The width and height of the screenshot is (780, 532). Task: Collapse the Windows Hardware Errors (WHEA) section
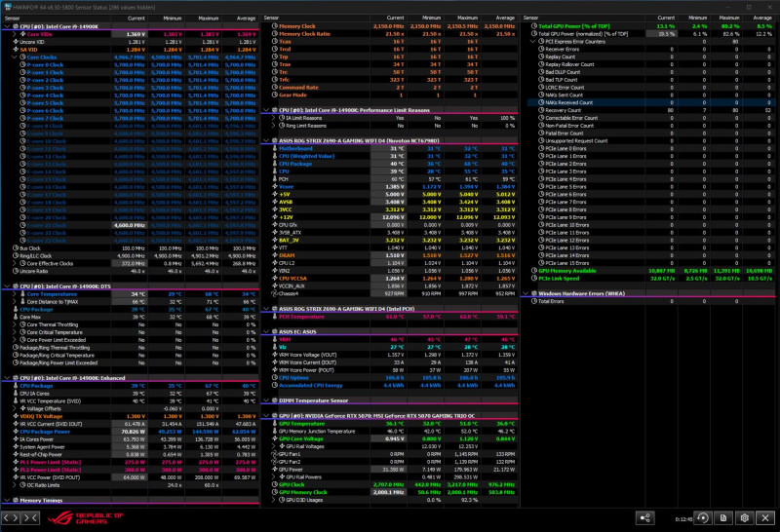pyautogui.click(x=526, y=293)
